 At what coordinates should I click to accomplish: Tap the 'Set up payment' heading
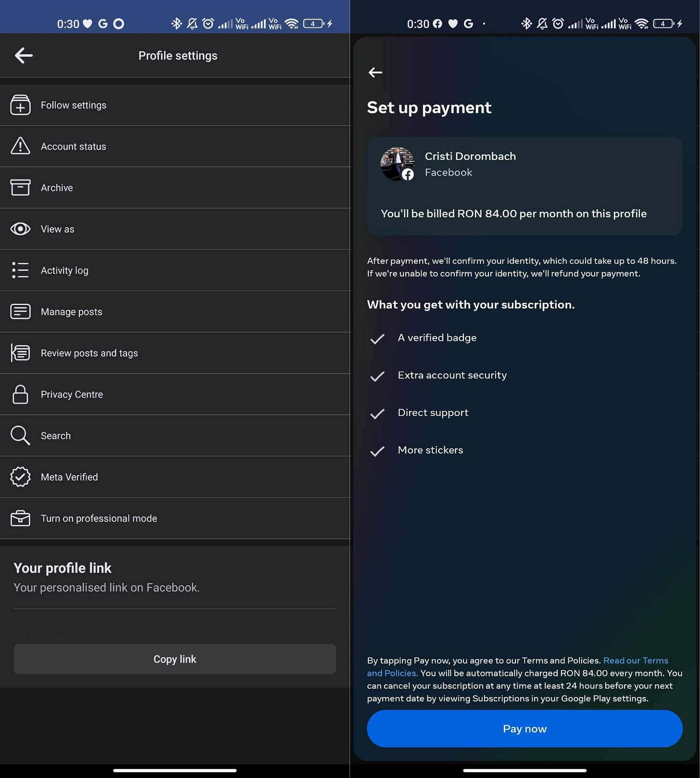point(429,108)
